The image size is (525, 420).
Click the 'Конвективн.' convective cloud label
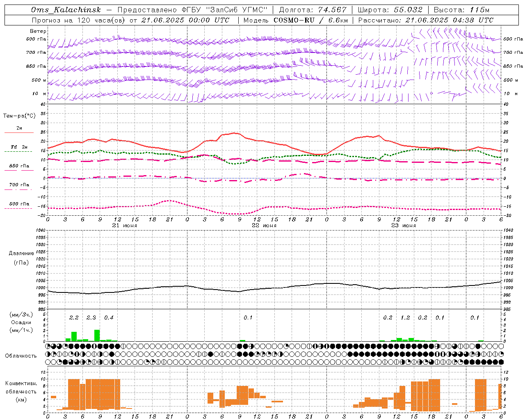click(21, 383)
